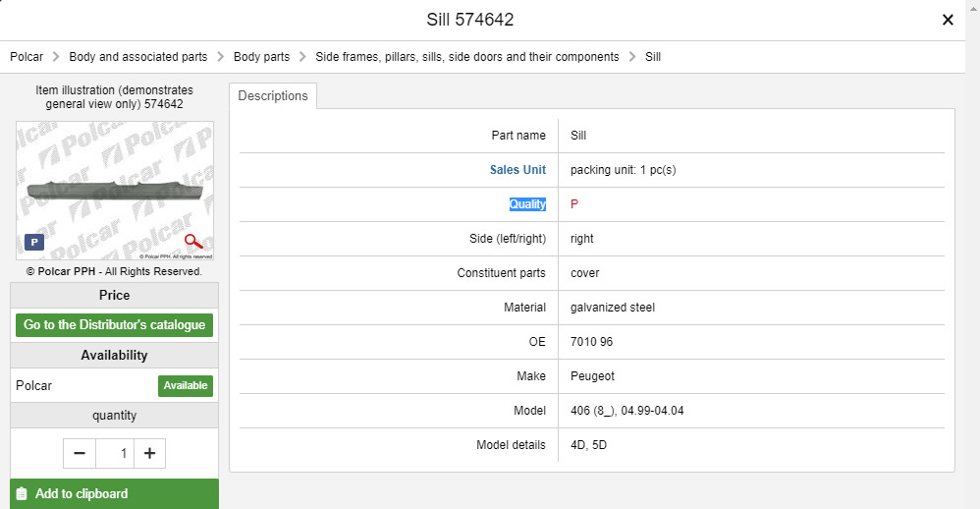Click the highlighted Quality label

pyautogui.click(x=527, y=204)
